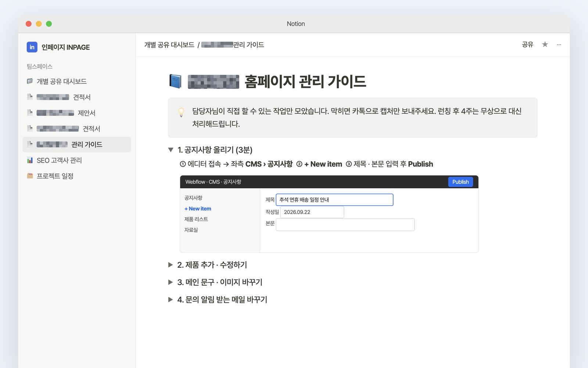The height and width of the screenshot is (368, 588).
Task: Select 제품 리스트 in the Webflow CMS list
Action: [x=196, y=219]
